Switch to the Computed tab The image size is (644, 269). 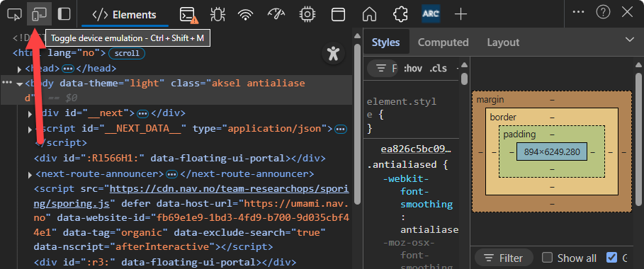click(x=444, y=42)
